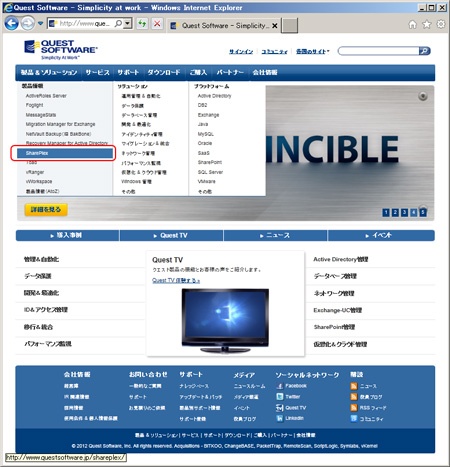
Task: Switch banner to slide 4
Action: [414, 212]
